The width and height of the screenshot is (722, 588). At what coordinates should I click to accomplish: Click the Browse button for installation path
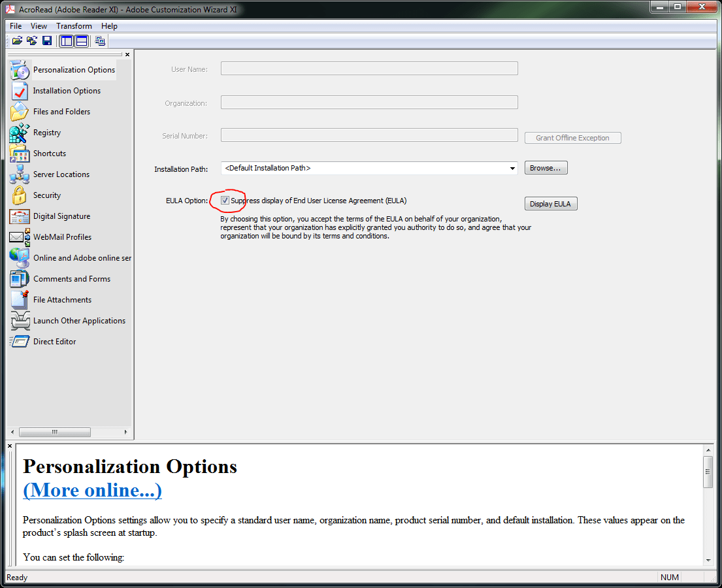pos(545,167)
